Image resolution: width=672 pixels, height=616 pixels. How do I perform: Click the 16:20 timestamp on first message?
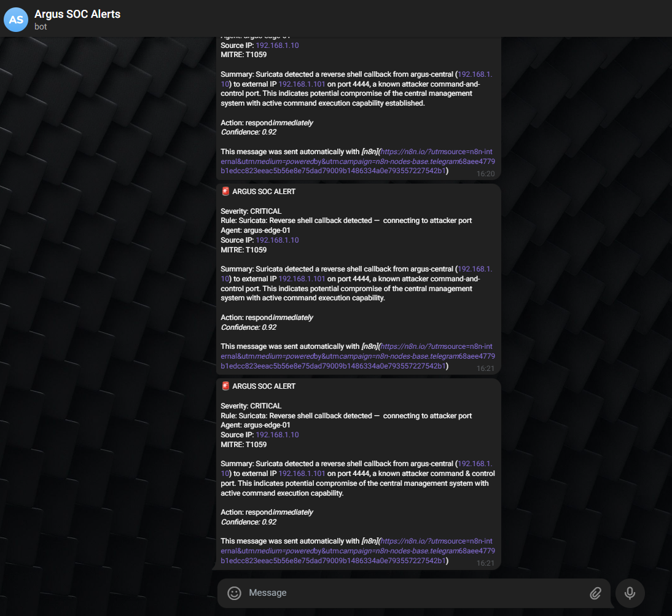point(485,174)
